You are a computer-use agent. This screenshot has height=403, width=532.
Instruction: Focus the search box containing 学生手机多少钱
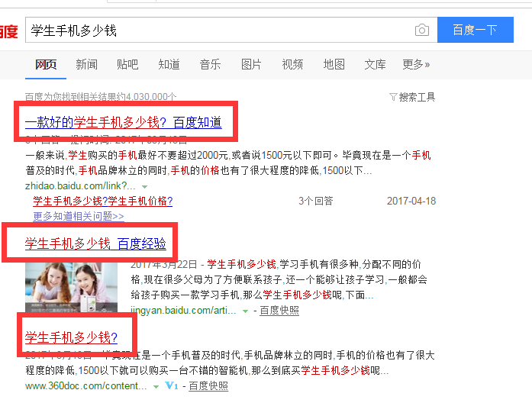pos(231,30)
